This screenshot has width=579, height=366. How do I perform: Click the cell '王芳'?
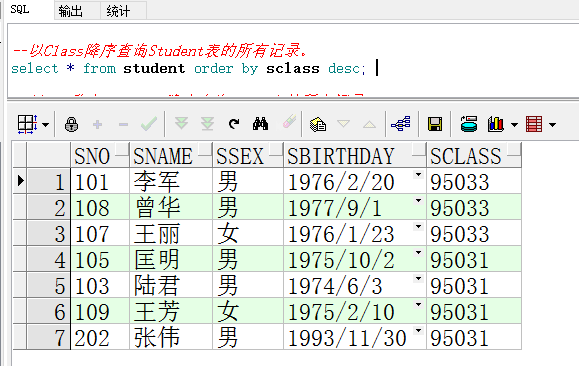(x=171, y=311)
